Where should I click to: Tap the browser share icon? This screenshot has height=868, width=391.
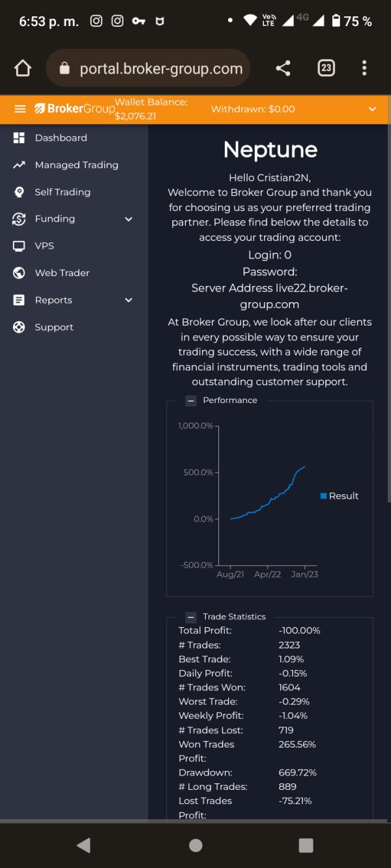click(283, 68)
